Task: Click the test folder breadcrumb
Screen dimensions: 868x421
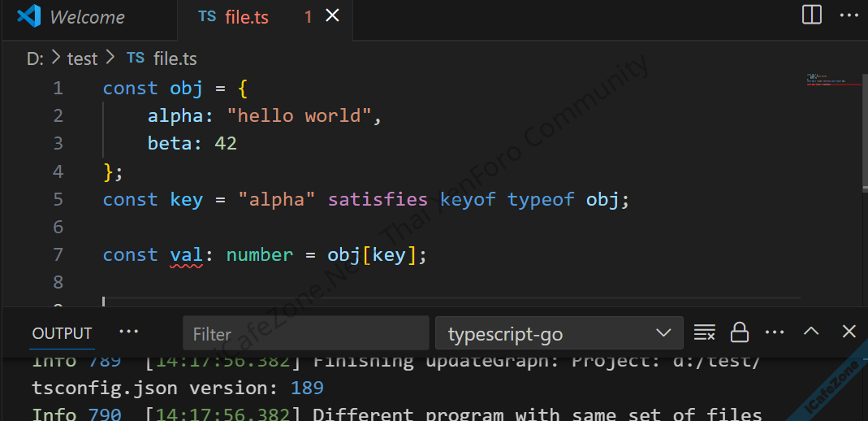Action: (x=83, y=59)
